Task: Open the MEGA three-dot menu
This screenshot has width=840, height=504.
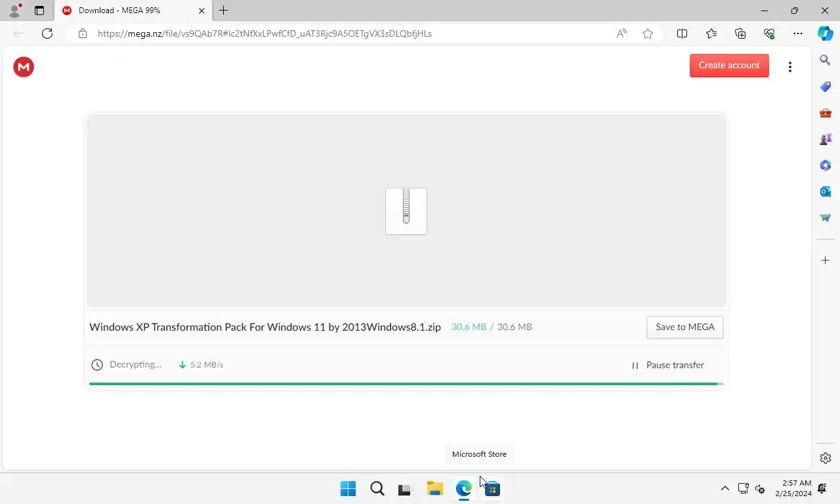Action: 790,67
